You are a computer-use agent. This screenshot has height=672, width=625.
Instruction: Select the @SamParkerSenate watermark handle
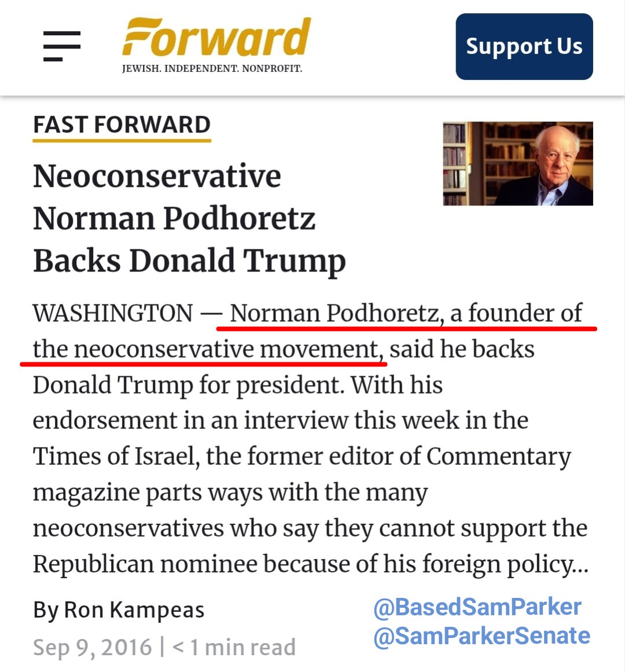481,636
